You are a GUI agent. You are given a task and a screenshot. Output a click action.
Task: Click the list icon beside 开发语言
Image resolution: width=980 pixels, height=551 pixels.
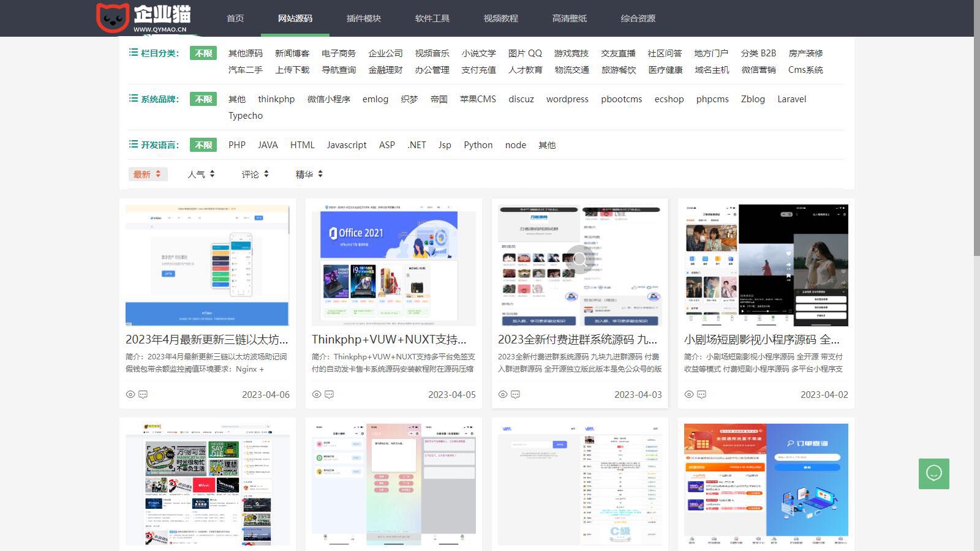pos(134,144)
